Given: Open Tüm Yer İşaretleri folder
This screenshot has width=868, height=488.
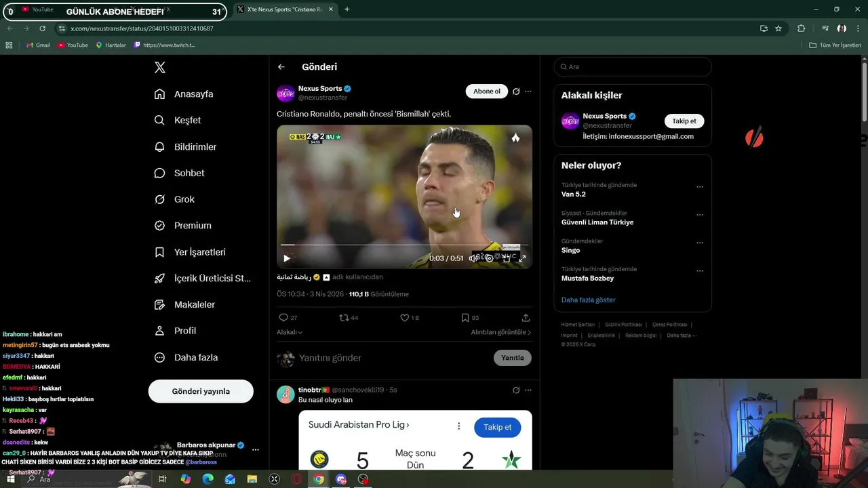Looking at the screenshot, I should pos(835,45).
